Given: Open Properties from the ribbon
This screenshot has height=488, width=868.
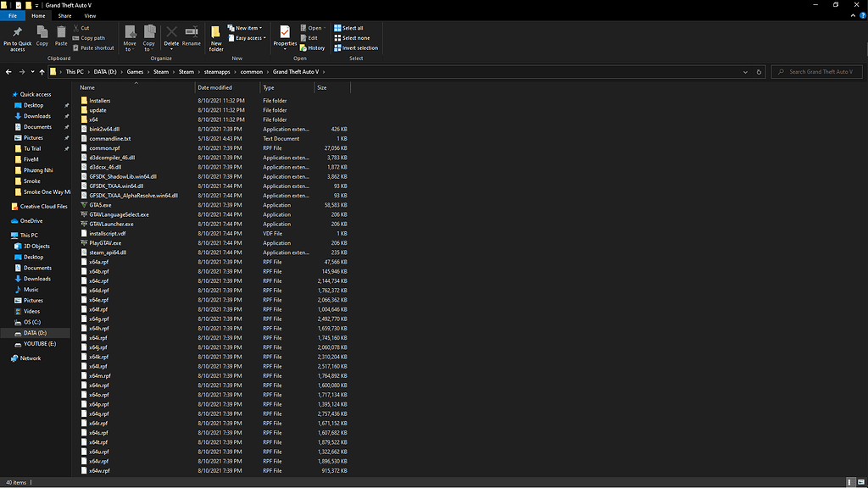Looking at the screenshot, I should click(x=285, y=34).
